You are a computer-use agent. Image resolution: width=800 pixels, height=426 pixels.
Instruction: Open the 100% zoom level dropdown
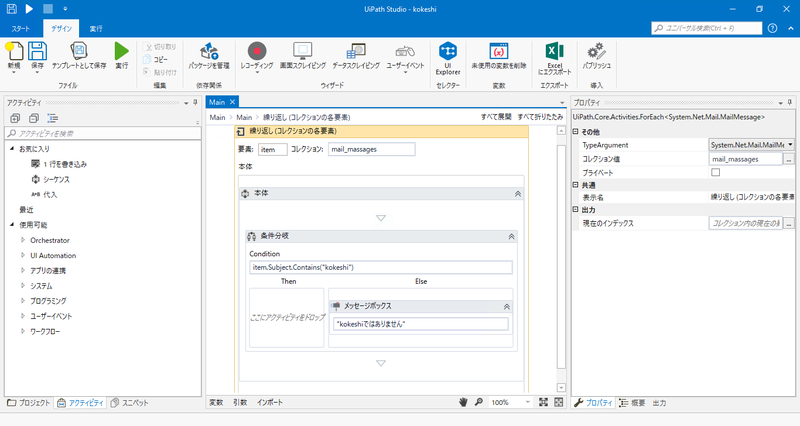pyautogui.click(x=528, y=402)
